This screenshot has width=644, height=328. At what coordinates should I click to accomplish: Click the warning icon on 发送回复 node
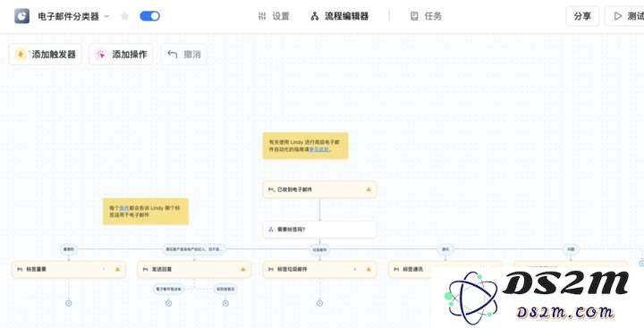coord(243,270)
